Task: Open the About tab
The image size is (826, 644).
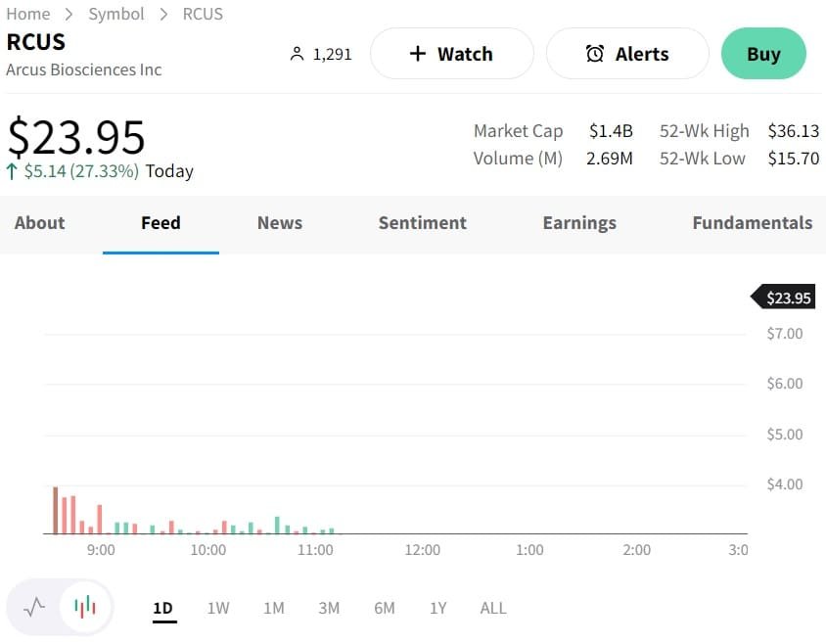Action: [x=40, y=223]
